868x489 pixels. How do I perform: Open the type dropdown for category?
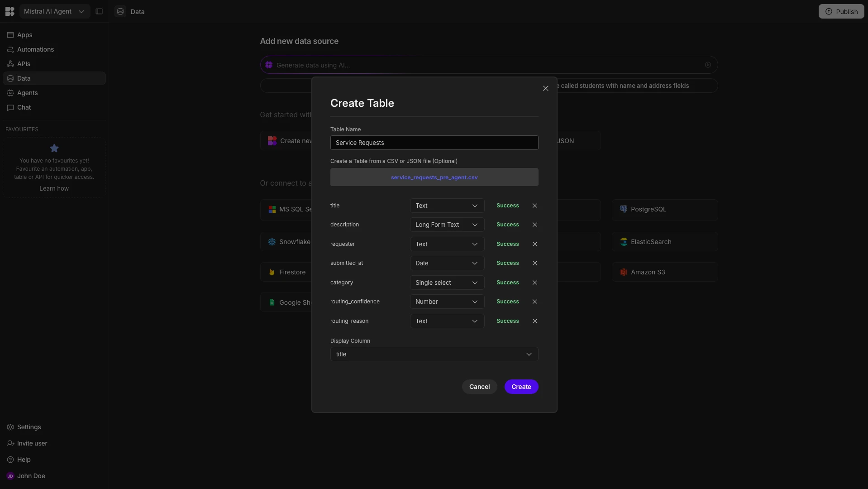(447, 283)
